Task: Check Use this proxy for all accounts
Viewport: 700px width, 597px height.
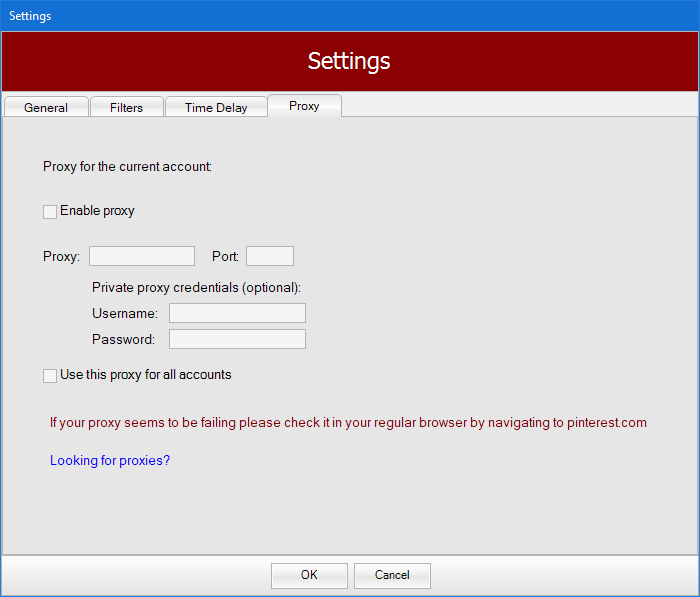Action: [x=50, y=376]
